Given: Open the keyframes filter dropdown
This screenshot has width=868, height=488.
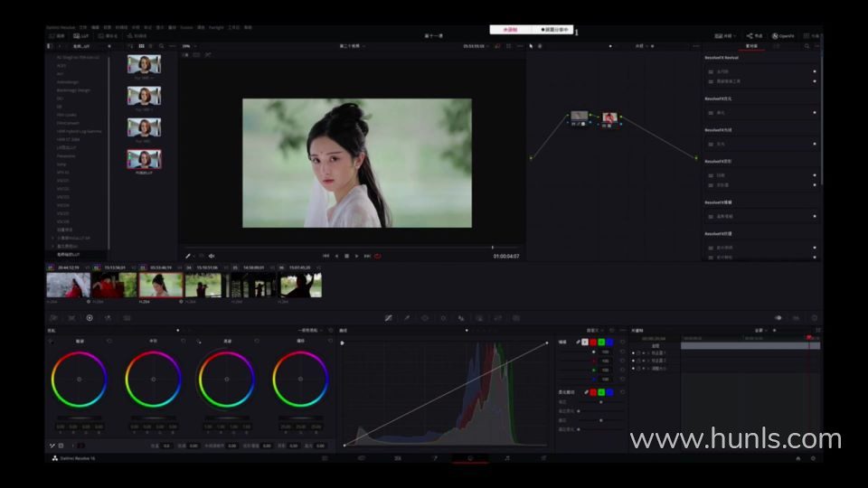Looking at the screenshot, I should (x=761, y=331).
